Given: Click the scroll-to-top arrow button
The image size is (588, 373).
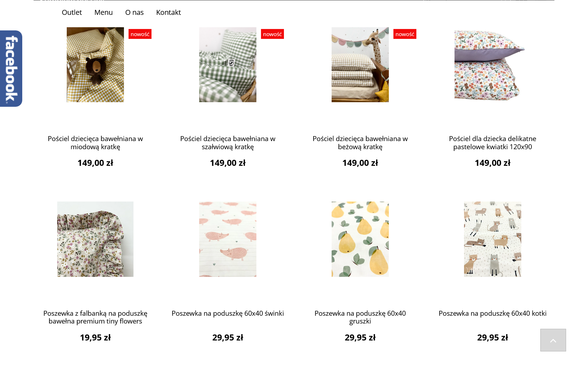Looking at the screenshot, I should (553, 340).
